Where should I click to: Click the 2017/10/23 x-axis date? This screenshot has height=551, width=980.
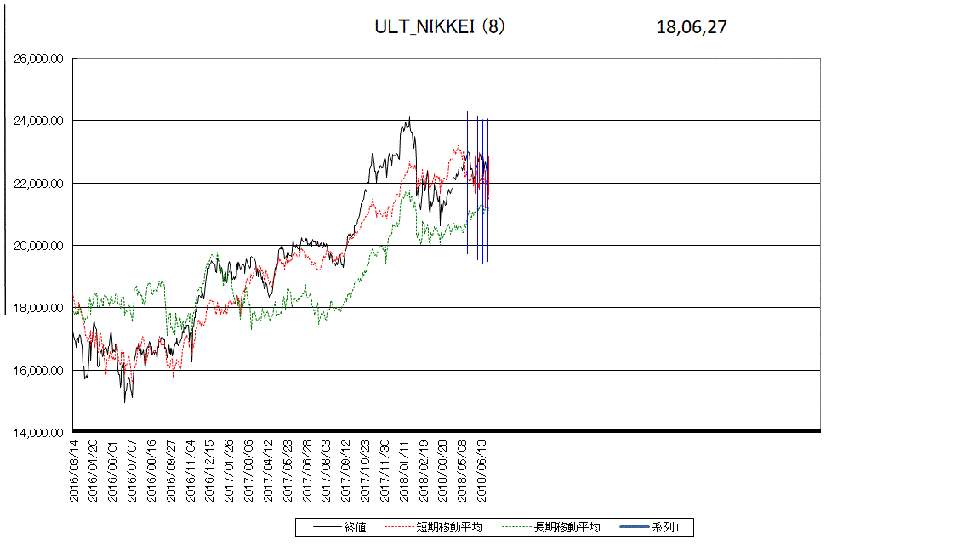365,470
